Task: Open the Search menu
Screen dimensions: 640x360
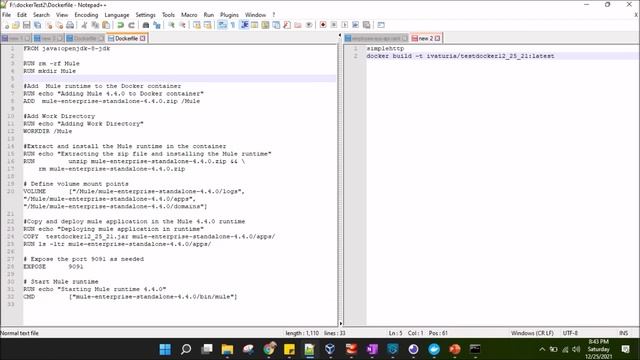Action: coord(41,15)
